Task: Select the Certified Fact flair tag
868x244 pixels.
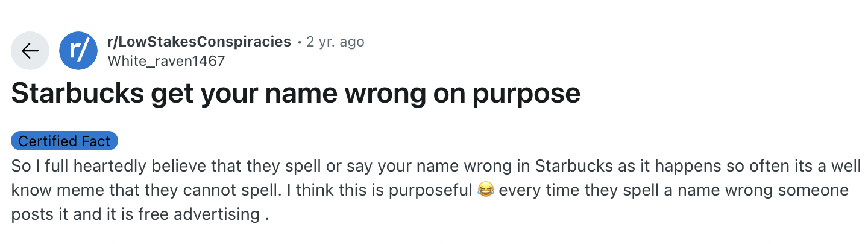Action: (64, 141)
